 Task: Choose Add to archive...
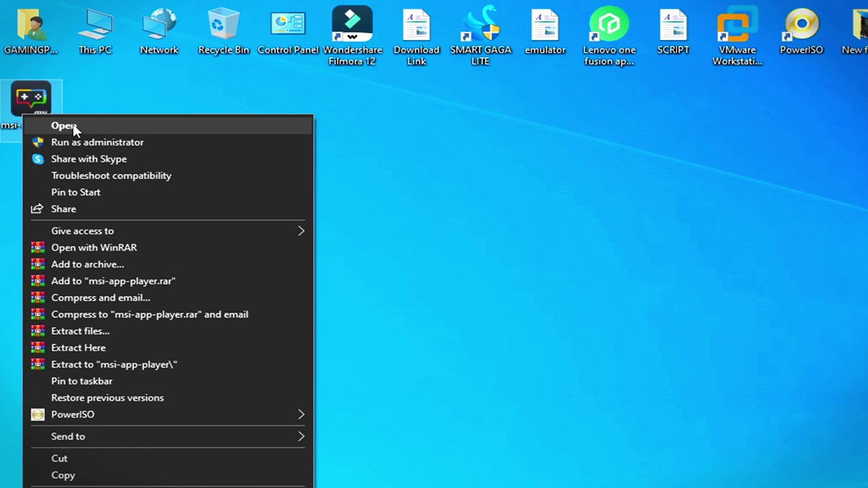pos(168,264)
